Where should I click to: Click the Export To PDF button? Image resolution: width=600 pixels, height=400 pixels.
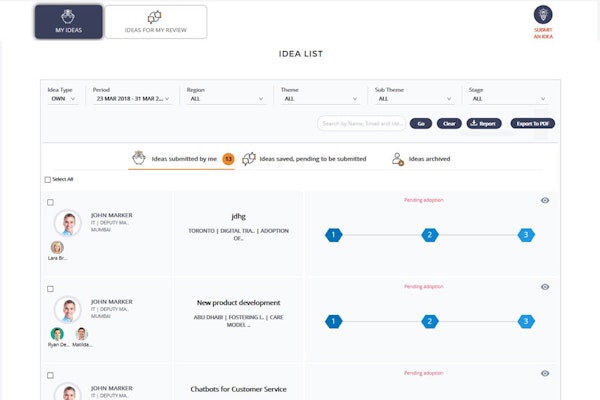532,124
